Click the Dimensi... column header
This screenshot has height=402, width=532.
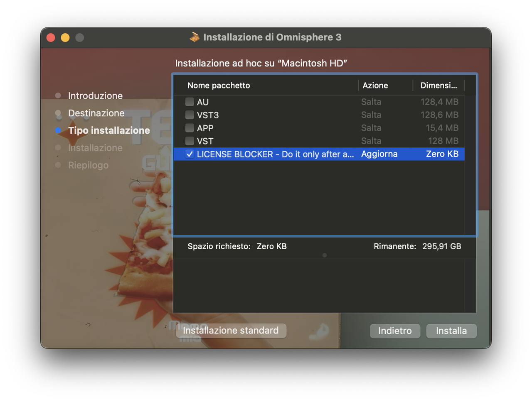coord(438,86)
